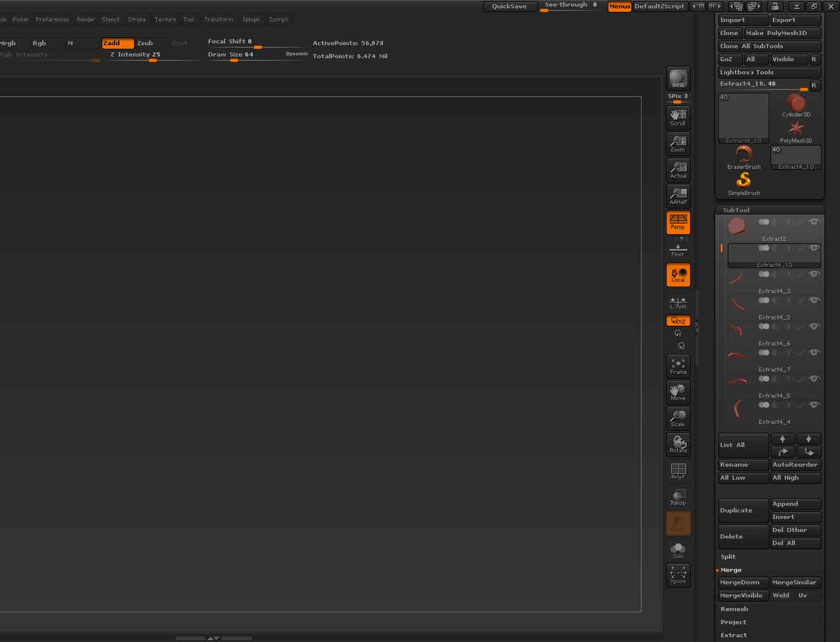This screenshot has height=642, width=840.
Task: Open the Preferences menu
Action: (x=52, y=19)
